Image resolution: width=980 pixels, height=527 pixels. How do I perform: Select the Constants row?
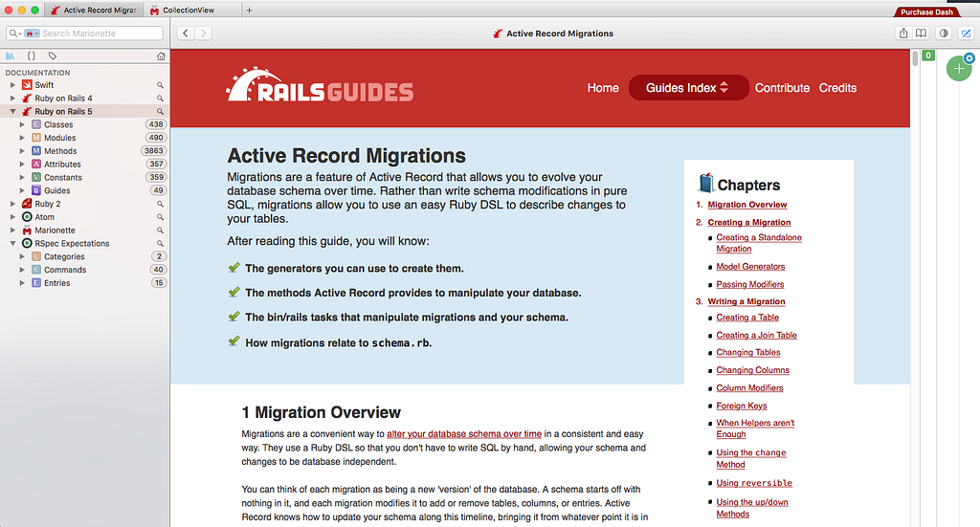click(x=84, y=177)
